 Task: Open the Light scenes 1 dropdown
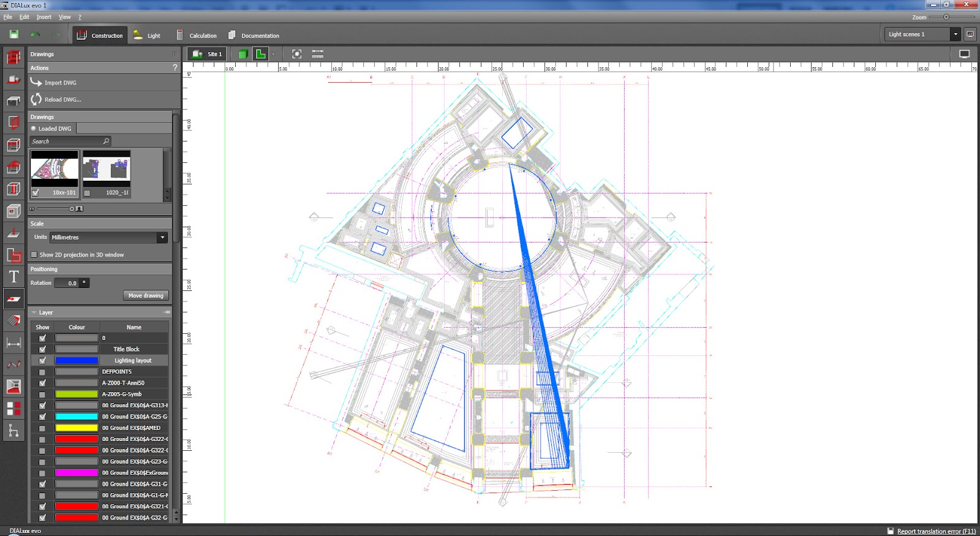[955, 34]
